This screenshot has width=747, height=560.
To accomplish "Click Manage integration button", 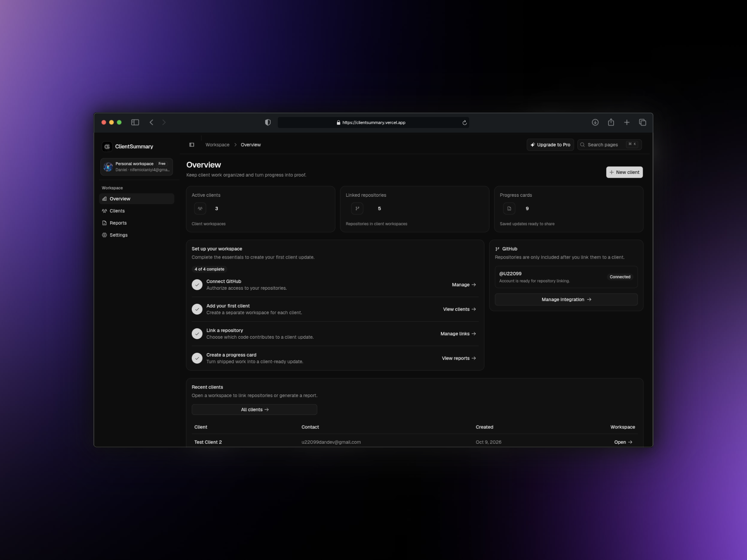I will click(x=566, y=299).
